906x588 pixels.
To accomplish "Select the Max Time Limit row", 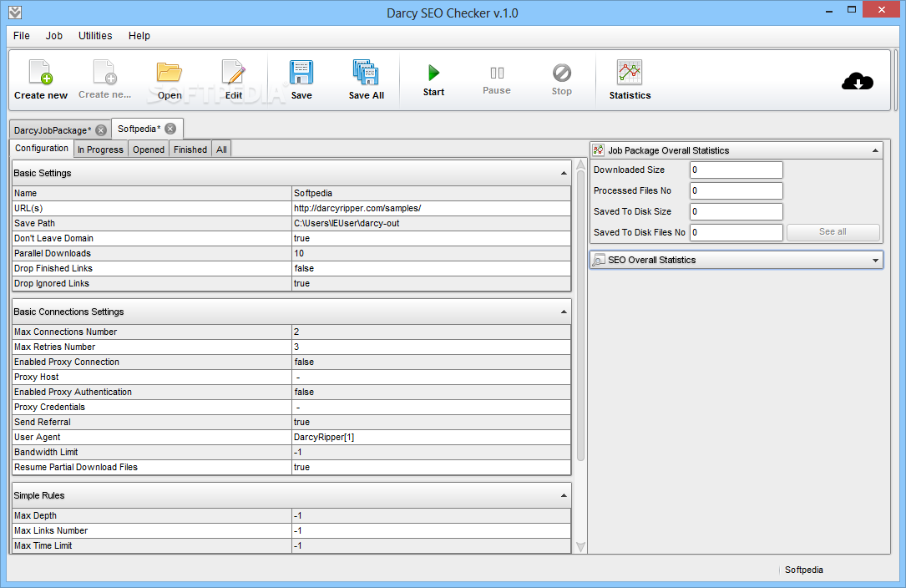I will (291, 545).
